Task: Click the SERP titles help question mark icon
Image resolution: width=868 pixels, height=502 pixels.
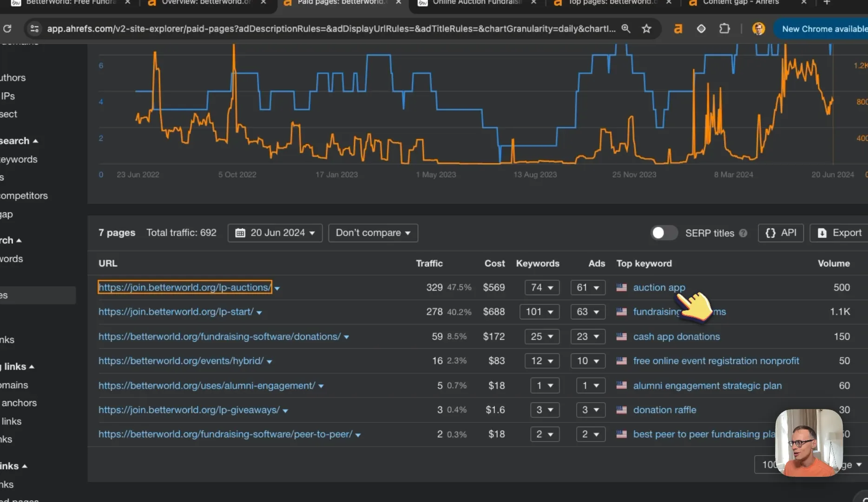Action: [743, 233]
